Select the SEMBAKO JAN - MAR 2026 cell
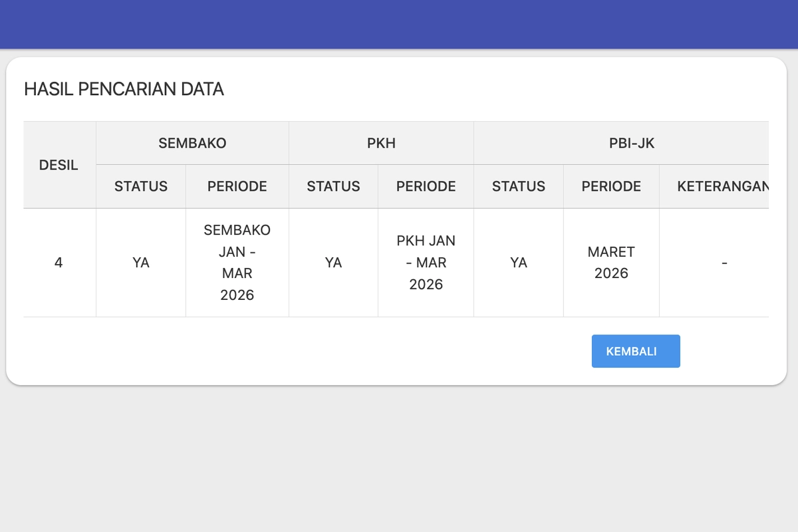This screenshot has width=798, height=532. [237, 263]
